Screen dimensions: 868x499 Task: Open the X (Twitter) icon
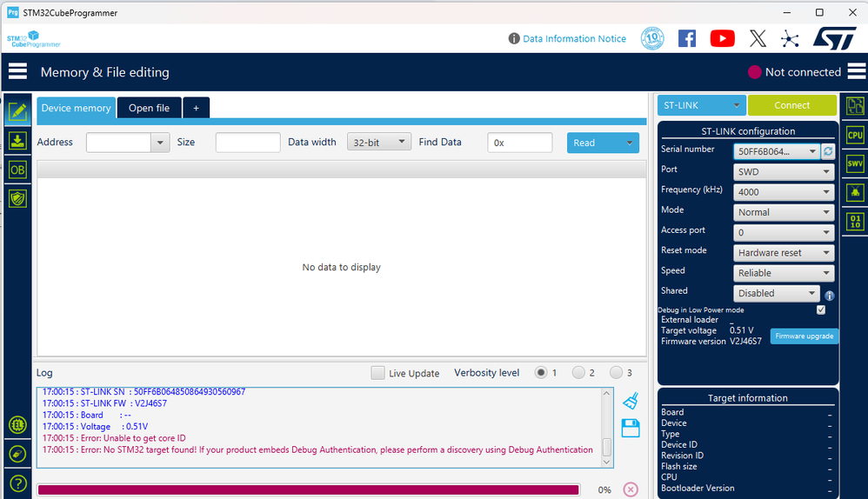click(758, 38)
